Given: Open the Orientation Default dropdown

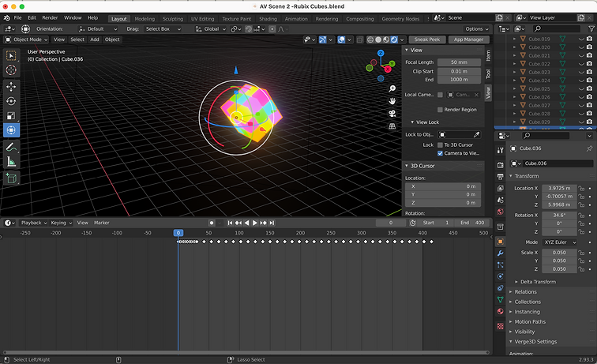Looking at the screenshot, I should 98,29.
